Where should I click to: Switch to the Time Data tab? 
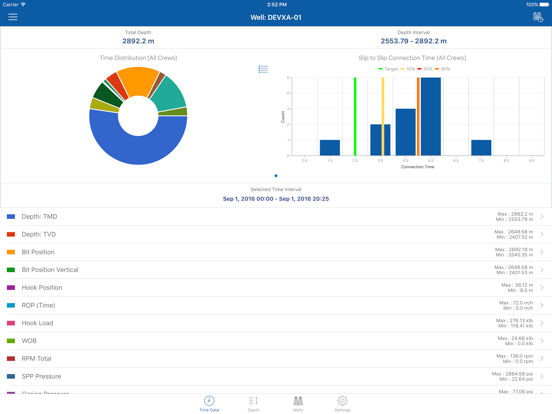tap(209, 403)
